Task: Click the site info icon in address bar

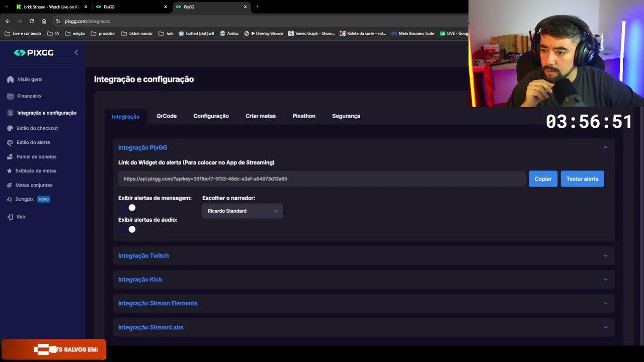Action: point(58,21)
